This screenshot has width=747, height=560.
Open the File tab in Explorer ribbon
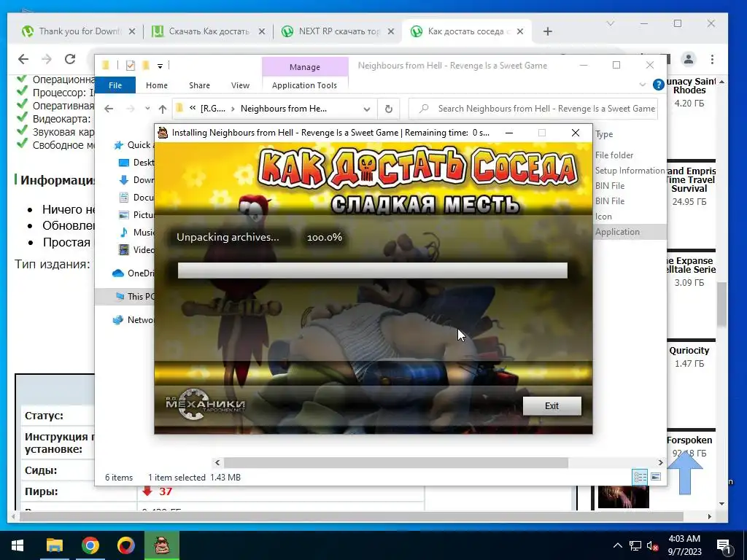(115, 85)
